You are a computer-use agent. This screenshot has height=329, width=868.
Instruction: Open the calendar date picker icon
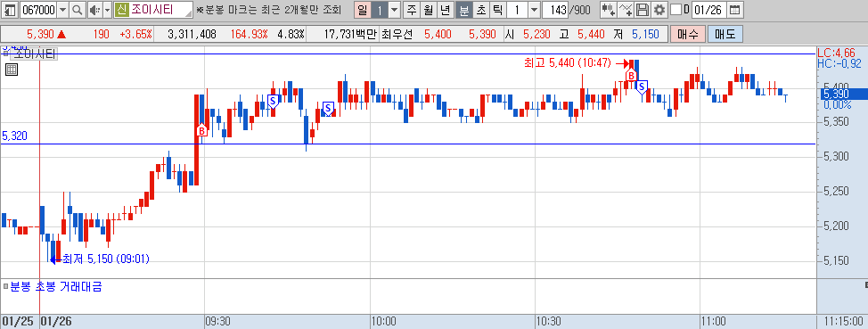click(734, 10)
